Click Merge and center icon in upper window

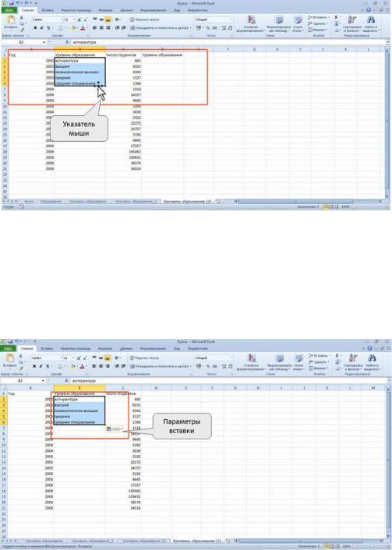[x=161, y=28]
